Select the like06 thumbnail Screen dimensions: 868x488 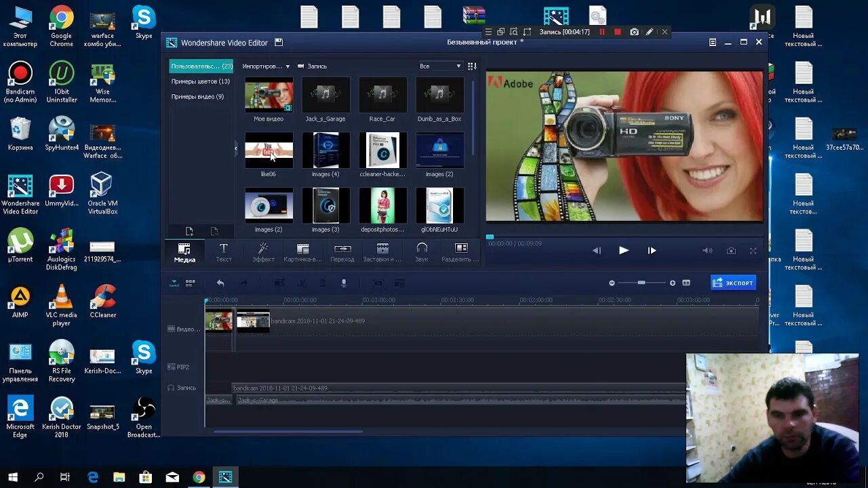pos(269,150)
